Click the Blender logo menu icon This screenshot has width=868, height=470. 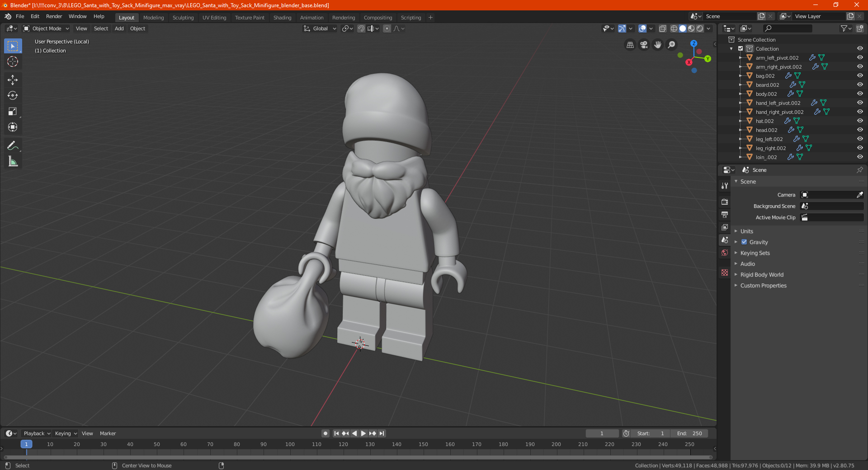tap(8, 16)
